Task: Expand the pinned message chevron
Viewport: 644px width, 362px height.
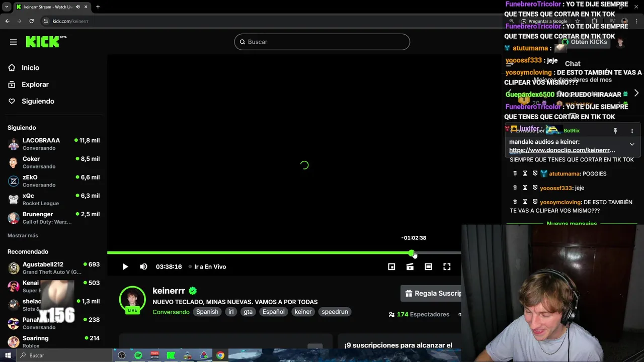Action: [632, 144]
